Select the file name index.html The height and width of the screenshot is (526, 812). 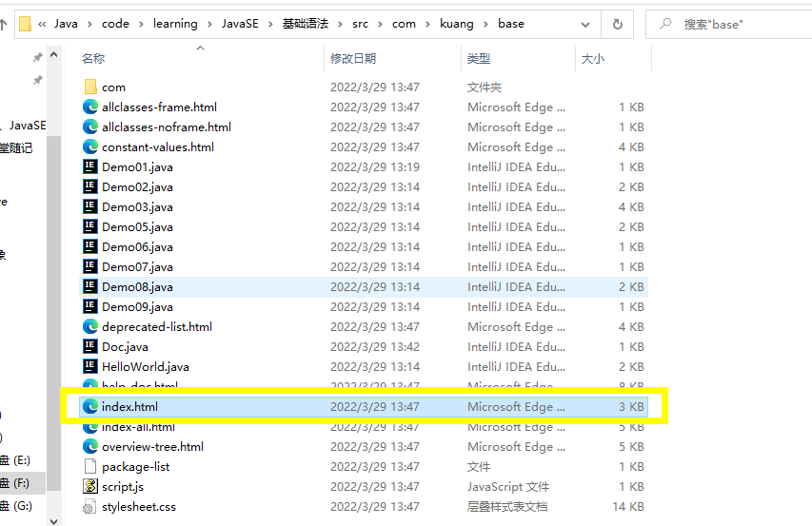pos(129,406)
